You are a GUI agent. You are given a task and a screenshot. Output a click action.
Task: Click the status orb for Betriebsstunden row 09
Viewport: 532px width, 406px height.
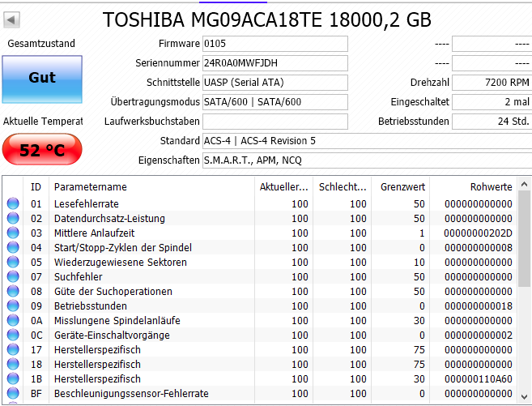13,306
